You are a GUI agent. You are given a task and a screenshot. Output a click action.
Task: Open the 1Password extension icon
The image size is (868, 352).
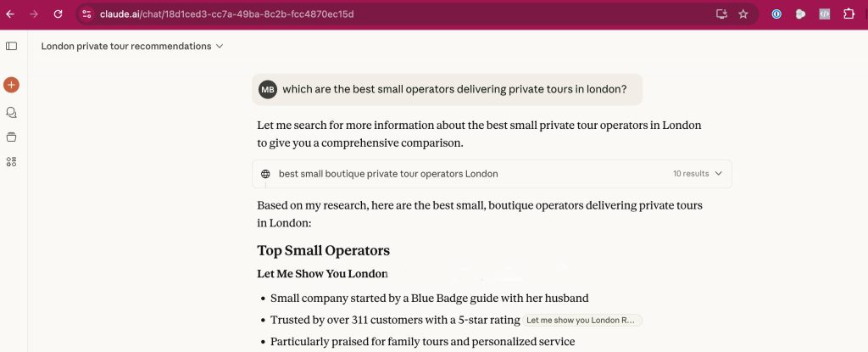coord(776,14)
